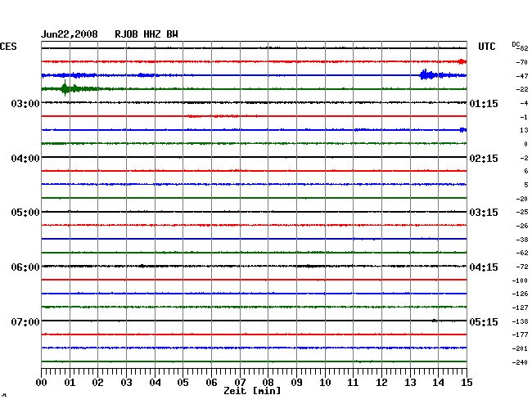The height and width of the screenshot is (404, 532).
Task: Click the 04:00 CES time label
Action: (25, 159)
